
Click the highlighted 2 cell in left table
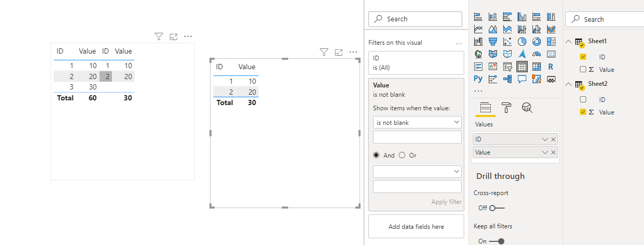click(106, 76)
